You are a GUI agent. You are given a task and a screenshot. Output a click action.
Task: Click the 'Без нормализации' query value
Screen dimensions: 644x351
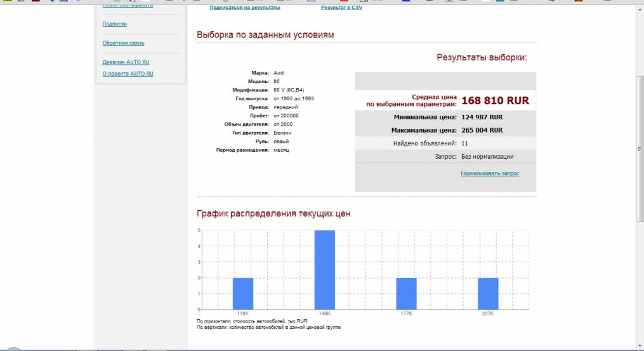click(487, 157)
